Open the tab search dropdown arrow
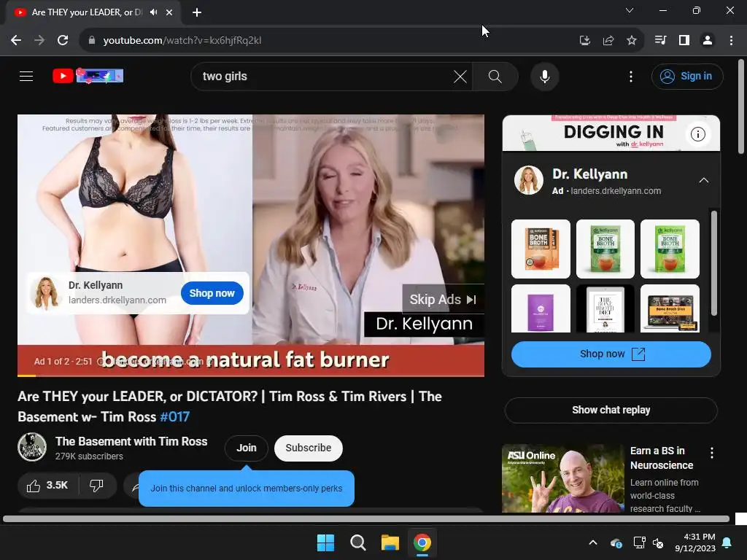This screenshot has width=747, height=560. pyautogui.click(x=630, y=10)
